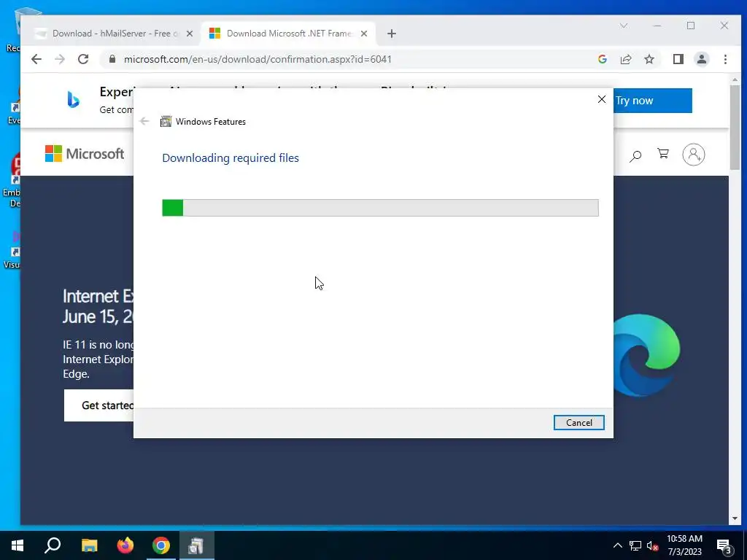Screen dimensions: 747x560
Task: Click the Edge logo image
Action: (x=647, y=355)
